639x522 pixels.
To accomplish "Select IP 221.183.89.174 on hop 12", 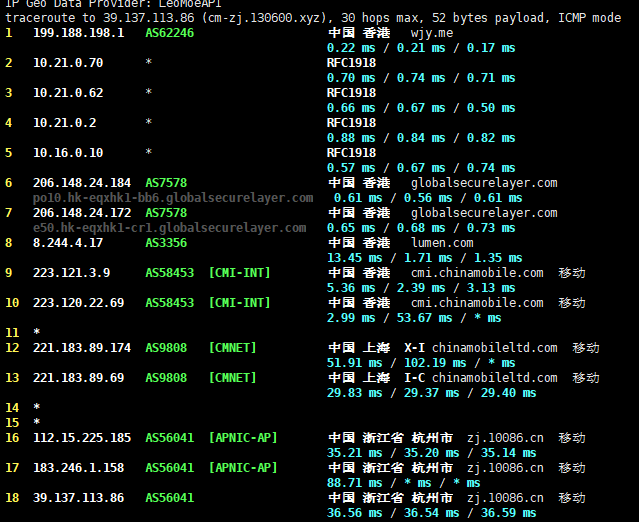I will click(82, 348).
